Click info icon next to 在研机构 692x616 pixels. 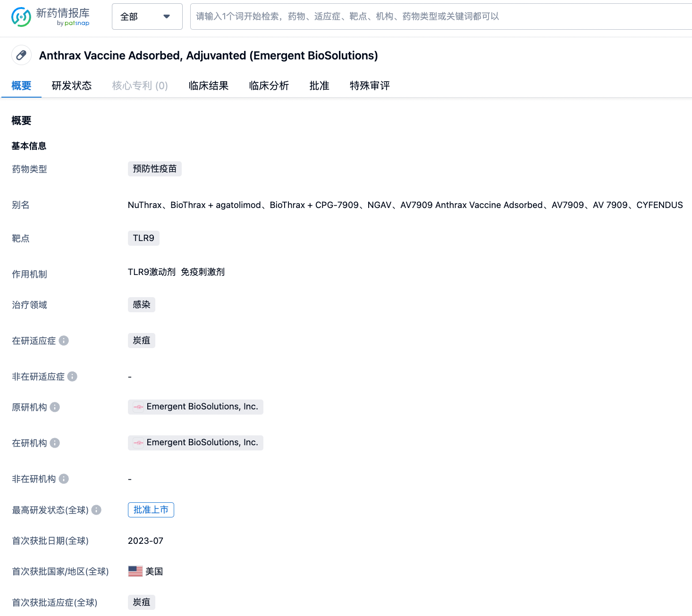55,443
